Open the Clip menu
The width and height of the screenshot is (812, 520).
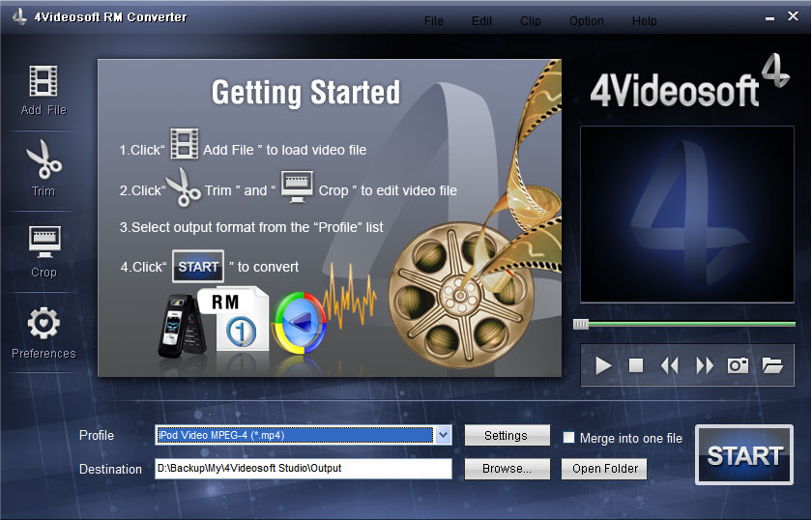(530, 21)
